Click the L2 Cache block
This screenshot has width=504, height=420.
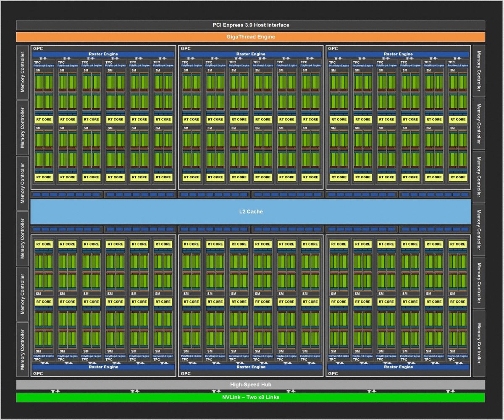pyautogui.click(x=250, y=212)
